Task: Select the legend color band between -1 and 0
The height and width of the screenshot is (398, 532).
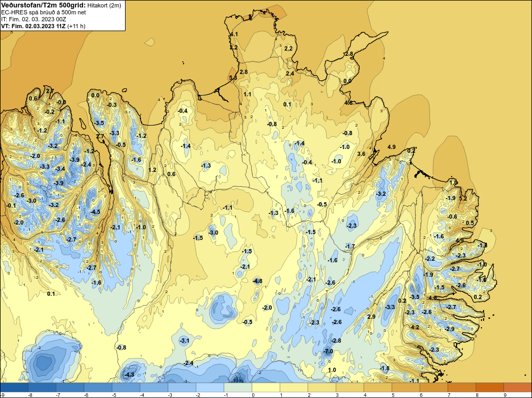Action: point(238,387)
